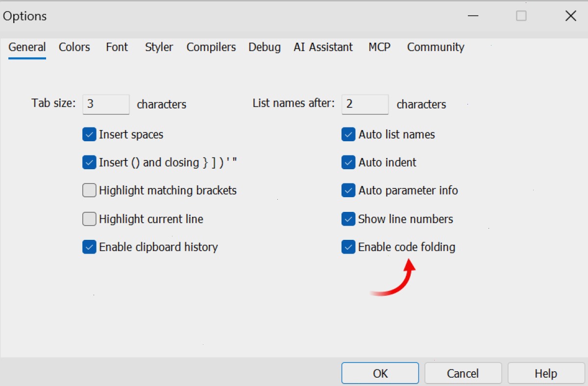Image resolution: width=588 pixels, height=386 pixels.
Task: Open the MCP tab
Action: (x=379, y=47)
